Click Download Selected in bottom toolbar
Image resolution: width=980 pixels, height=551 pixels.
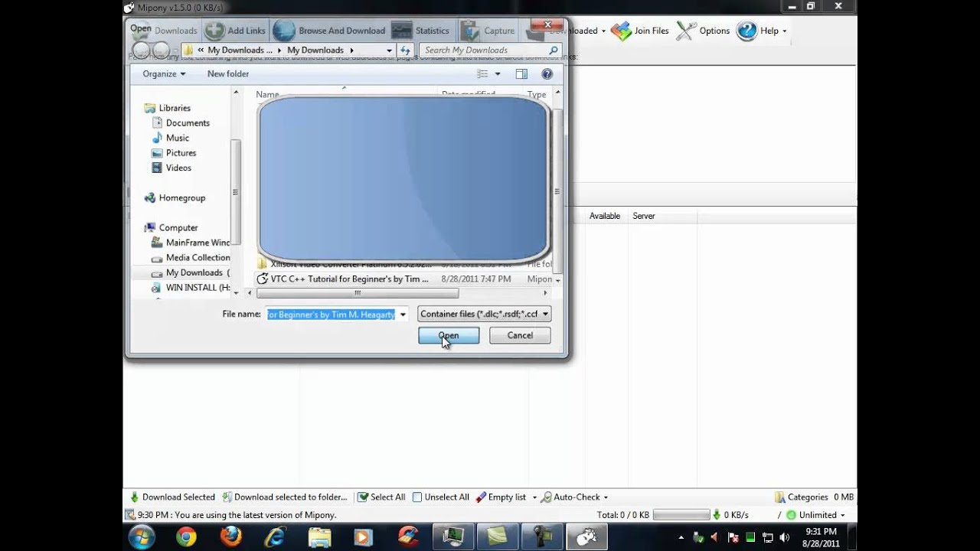[172, 497]
